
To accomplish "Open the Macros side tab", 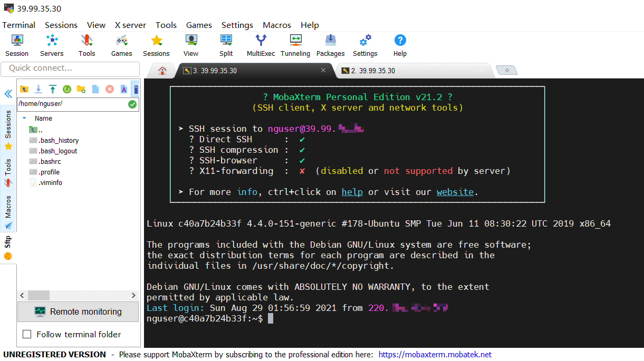I will [8, 211].
